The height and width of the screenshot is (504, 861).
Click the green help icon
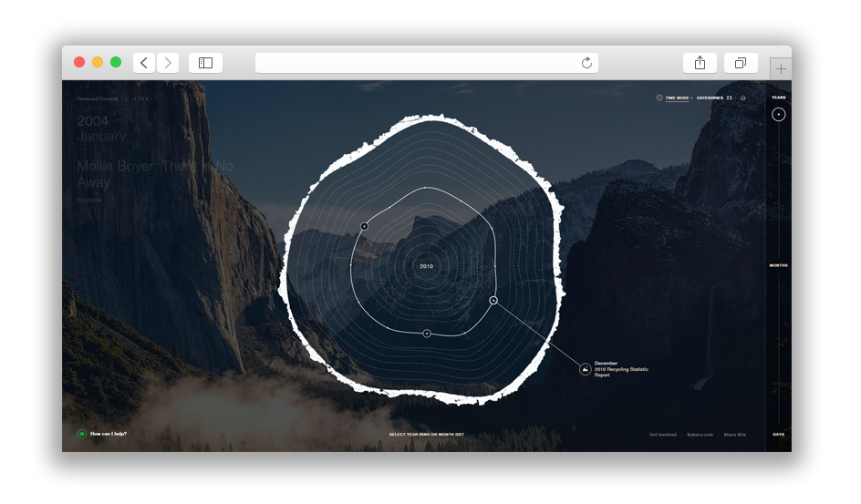tap(82, 435)
